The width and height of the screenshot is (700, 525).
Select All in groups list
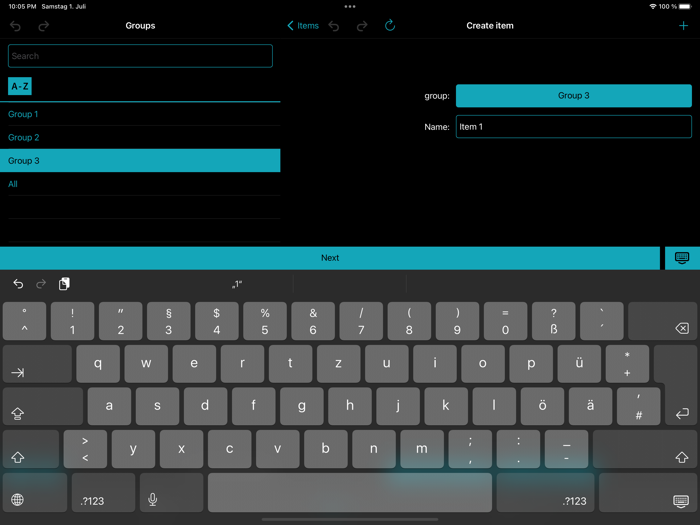pyautogui.click(x=140, y=184)
